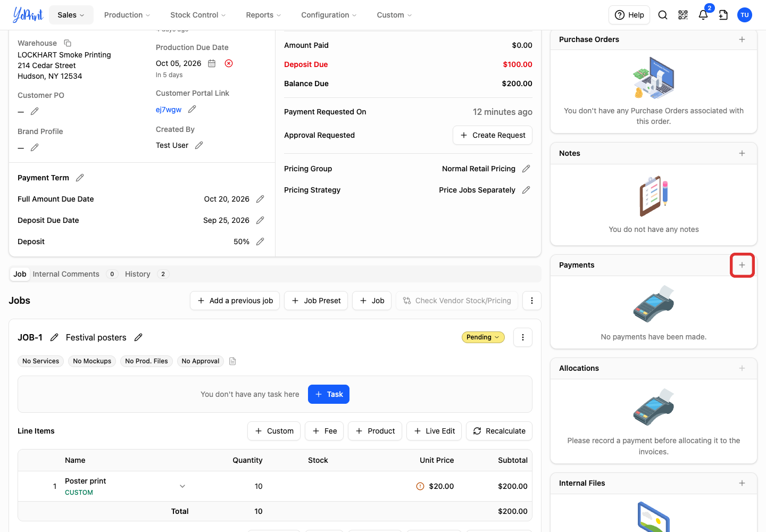This screenshot has height=532, width=766.
Task: Add an Internal File
Action: (742, 483)
